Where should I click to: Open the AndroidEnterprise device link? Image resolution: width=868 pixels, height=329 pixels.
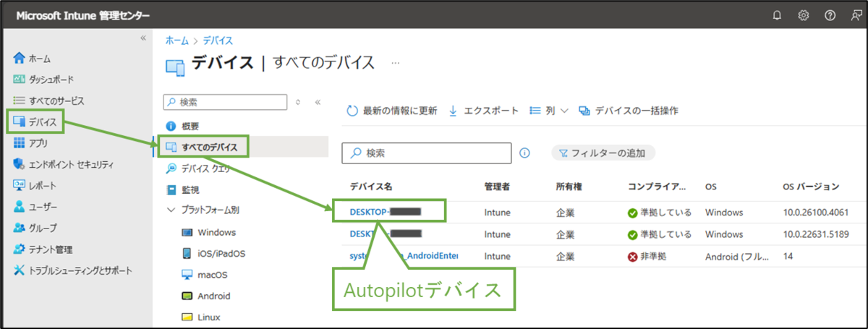tap(404, 256)
